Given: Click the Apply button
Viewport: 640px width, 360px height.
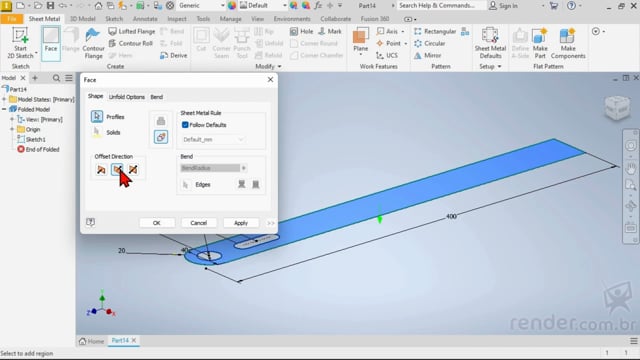Looking at the screenshot, I should point(241,223).
